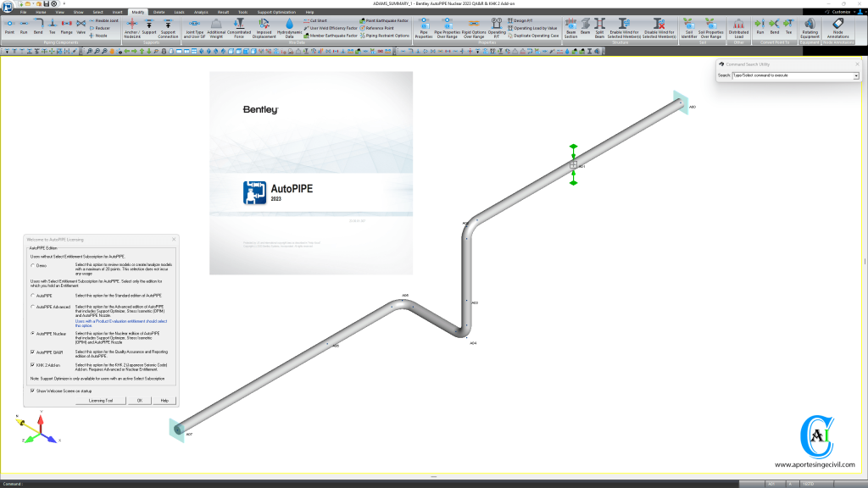Choose the Additional Weight tool
The height and width of the screenshot is (488, 868).
[x=216, y=28]
